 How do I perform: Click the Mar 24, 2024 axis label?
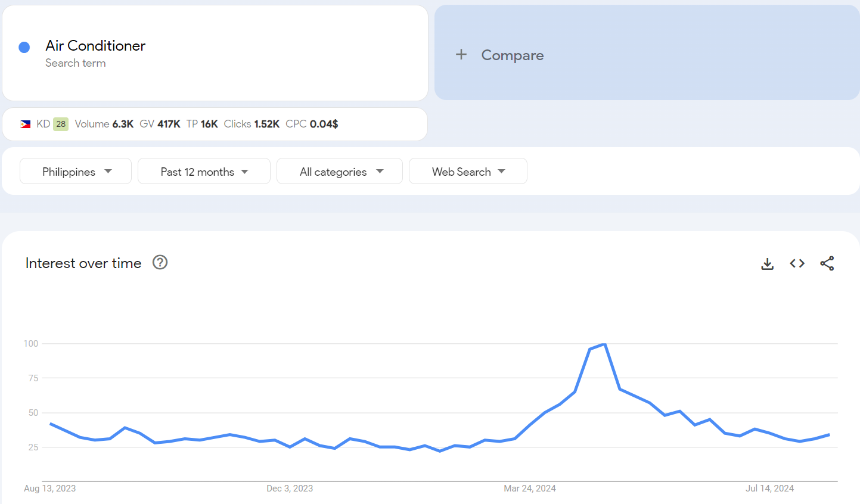pos(529,489)
